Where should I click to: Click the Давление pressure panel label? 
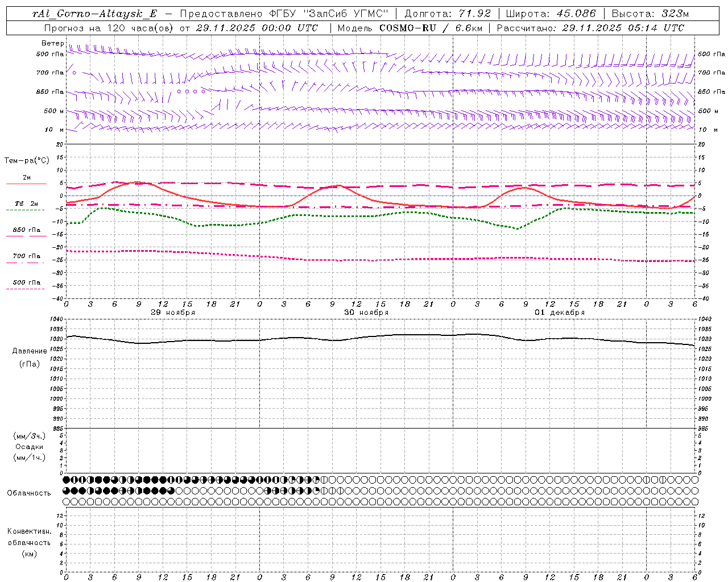(x=30, y=351)
